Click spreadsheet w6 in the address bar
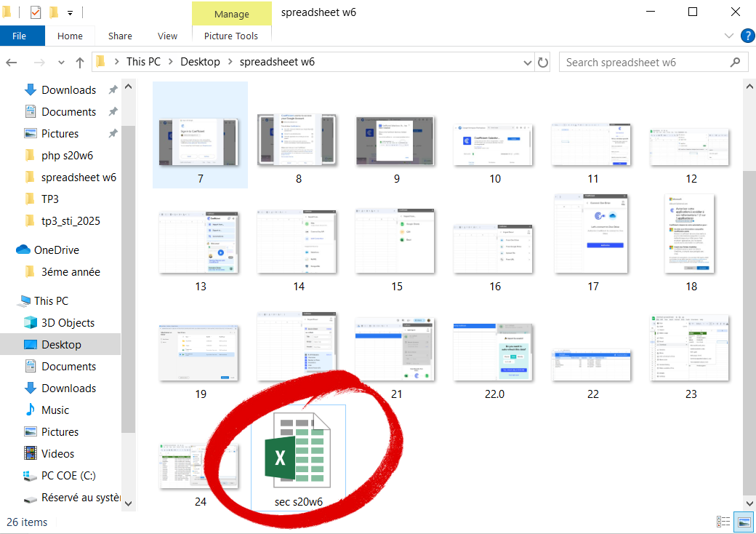The width and height of the screenshot is (756, 534). pos(277,62)
